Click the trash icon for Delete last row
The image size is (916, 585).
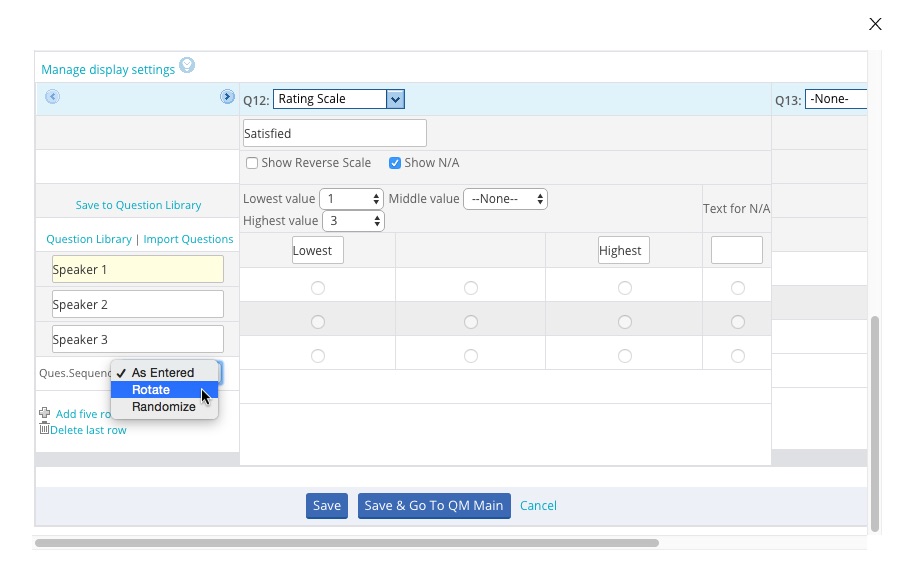(44, 428)
